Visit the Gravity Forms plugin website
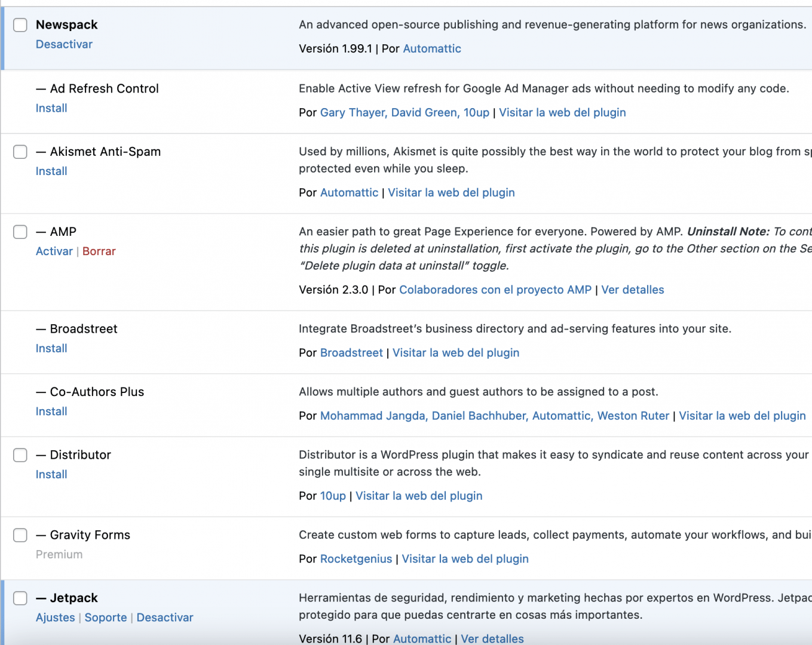Screen dimensions: 812x645 pyautogui.click(x=465, y=559)
